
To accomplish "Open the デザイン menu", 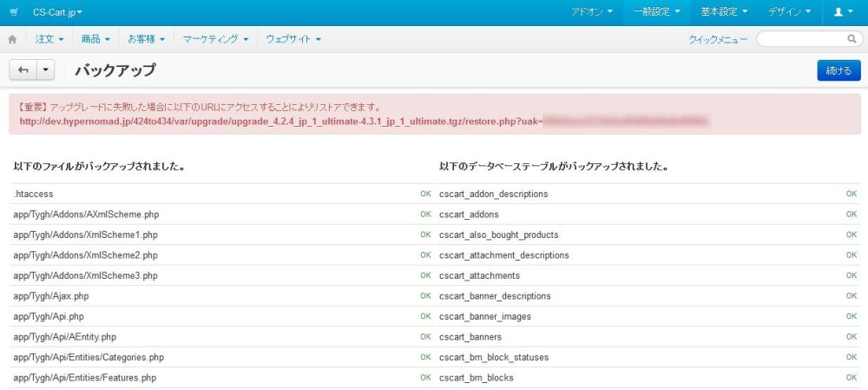I will (x=789, y=12).
